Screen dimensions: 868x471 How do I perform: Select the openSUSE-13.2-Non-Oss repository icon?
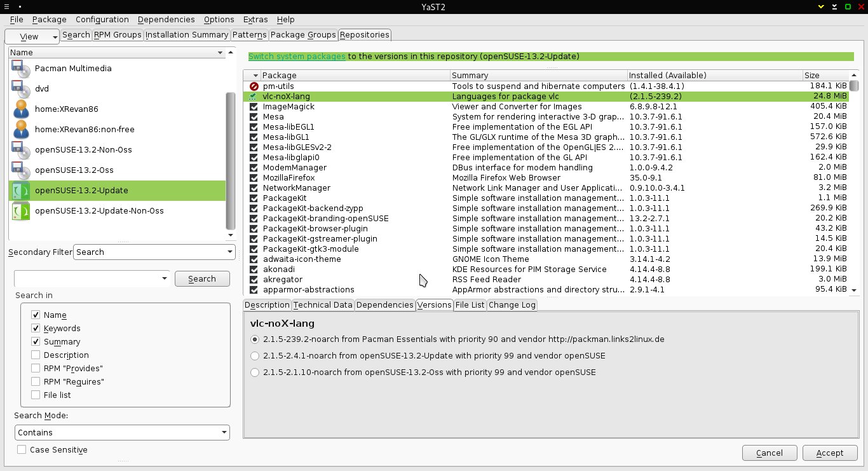point(21,150)
